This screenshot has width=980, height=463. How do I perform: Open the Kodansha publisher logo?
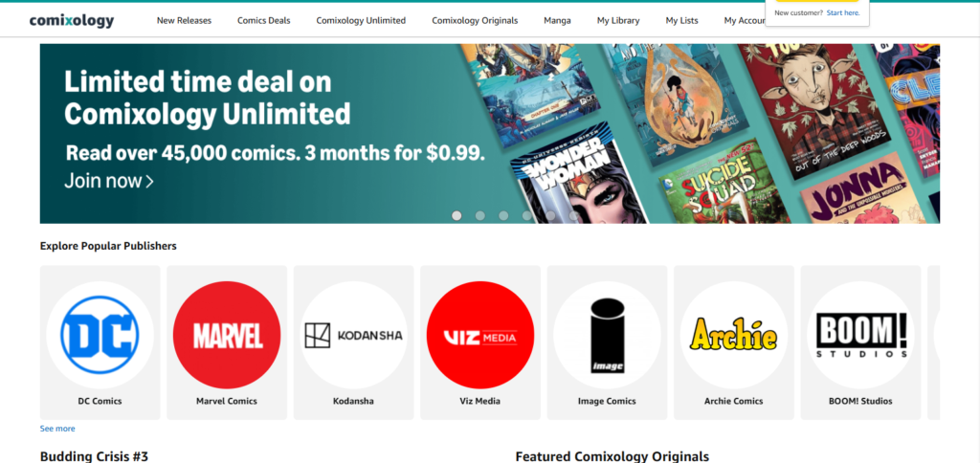point(354,336)
